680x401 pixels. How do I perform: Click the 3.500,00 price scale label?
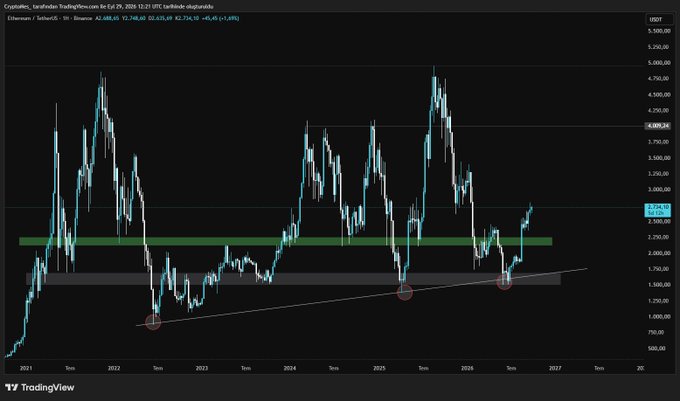658,158
